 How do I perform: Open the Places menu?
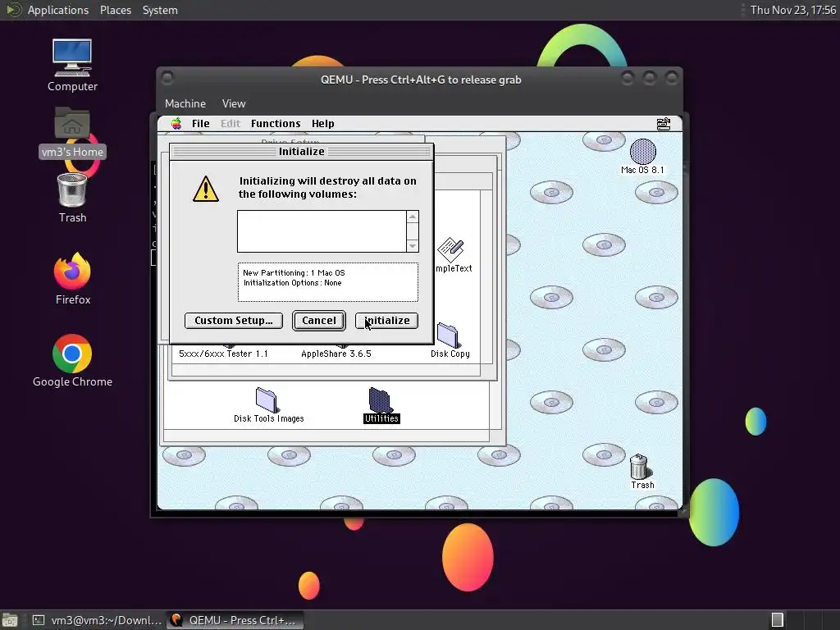pyautogui.click(x=116, y=10)
